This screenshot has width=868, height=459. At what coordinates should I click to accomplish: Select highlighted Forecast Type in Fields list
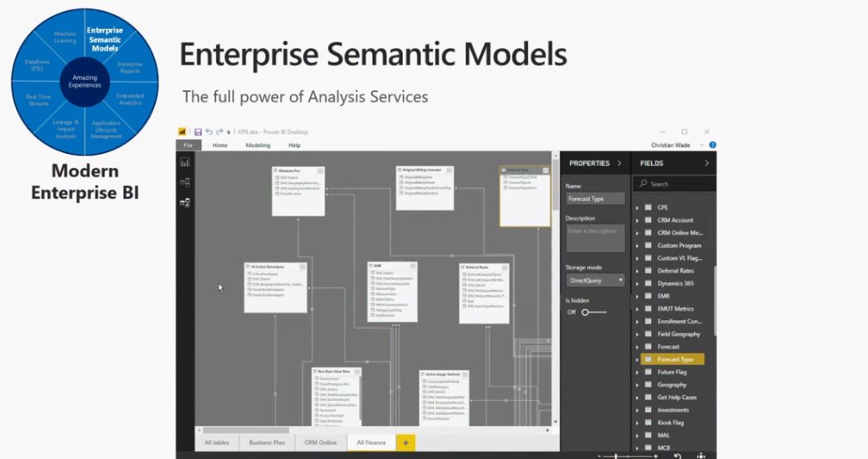click(672, 359)
